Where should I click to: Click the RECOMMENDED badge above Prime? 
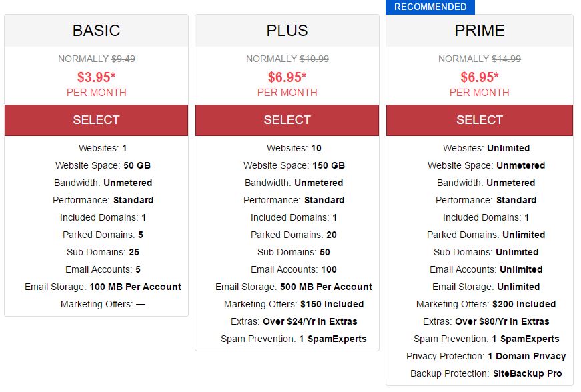(430, 7)
